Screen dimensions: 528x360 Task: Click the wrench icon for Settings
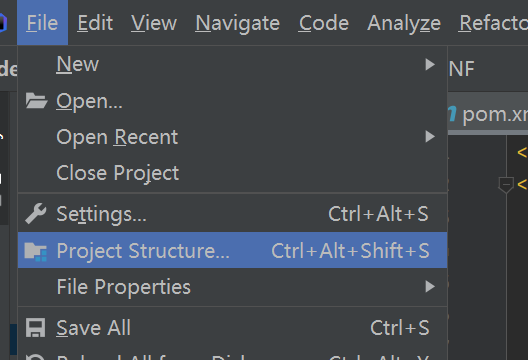[36, 214]
